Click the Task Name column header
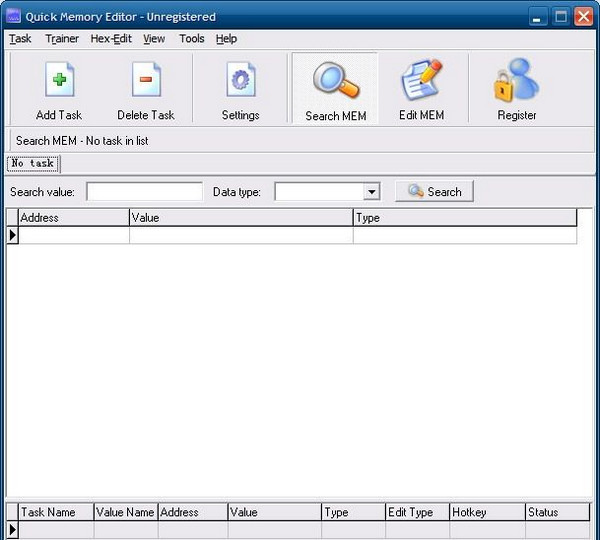Image resolution: width=600 pixels, height=540 pixels. click(55, 512)
